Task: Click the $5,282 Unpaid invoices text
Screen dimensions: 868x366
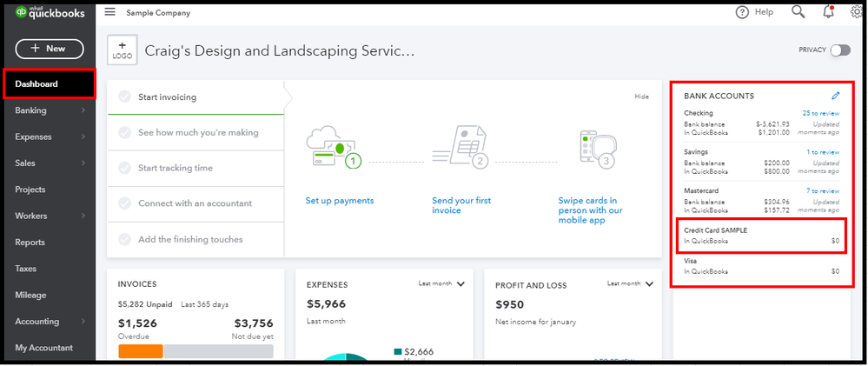Action: pyautogui.click(x=145, y=304)
